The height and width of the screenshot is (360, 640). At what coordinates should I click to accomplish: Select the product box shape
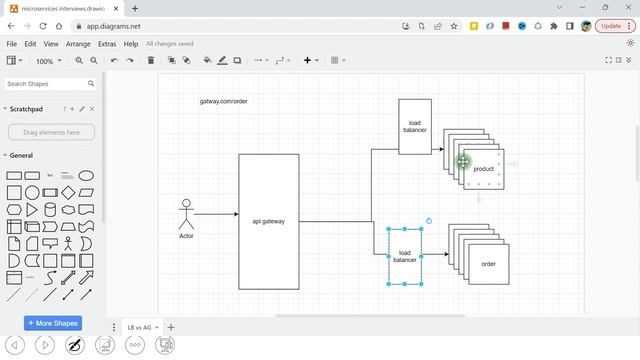pos(484,169)
